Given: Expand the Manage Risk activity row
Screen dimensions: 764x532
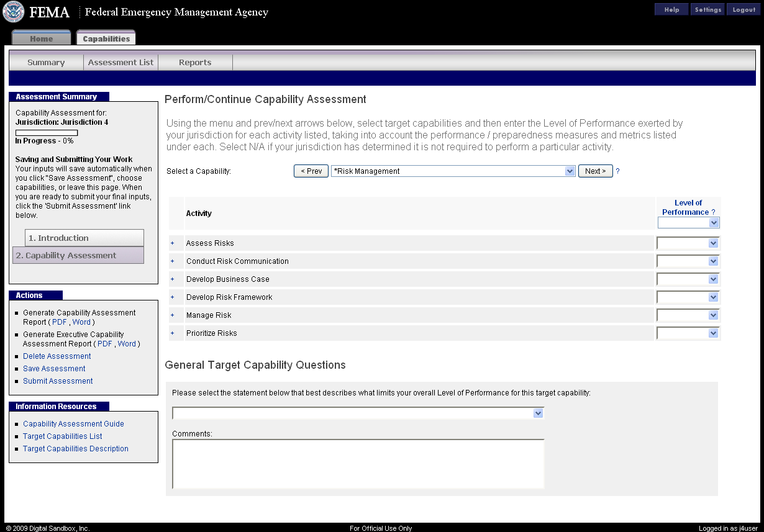Looking at the screenshot, I should [173, 315].
